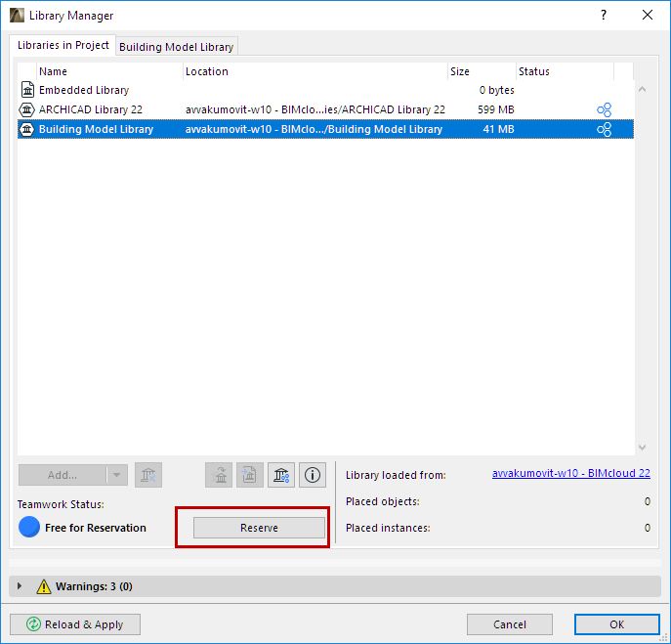
Task: Click the help question mark in title bar
Action: tap(604, 15)
